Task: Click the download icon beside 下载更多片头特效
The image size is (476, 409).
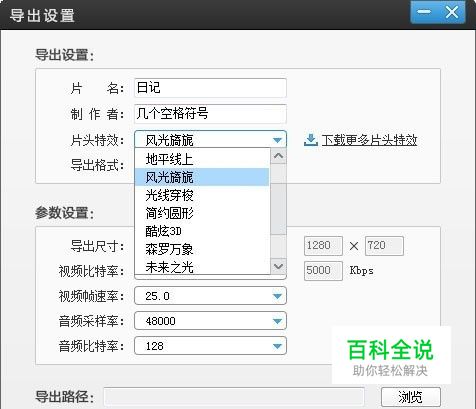Action: [x=311, y=140]
